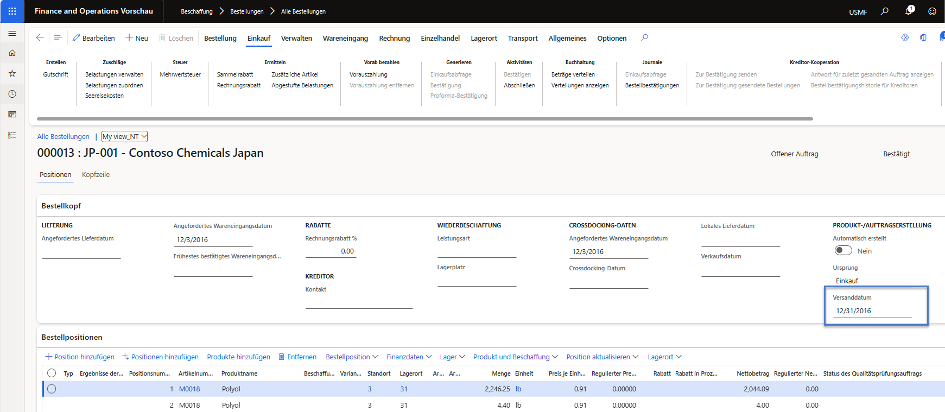945x412 pixels.
Task: Select all rows via header circle
Action: [x=51, y=372]
